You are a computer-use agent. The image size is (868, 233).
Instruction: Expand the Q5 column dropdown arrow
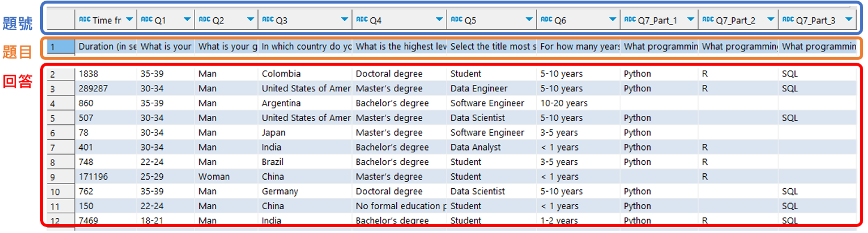[x=529, y=20]
